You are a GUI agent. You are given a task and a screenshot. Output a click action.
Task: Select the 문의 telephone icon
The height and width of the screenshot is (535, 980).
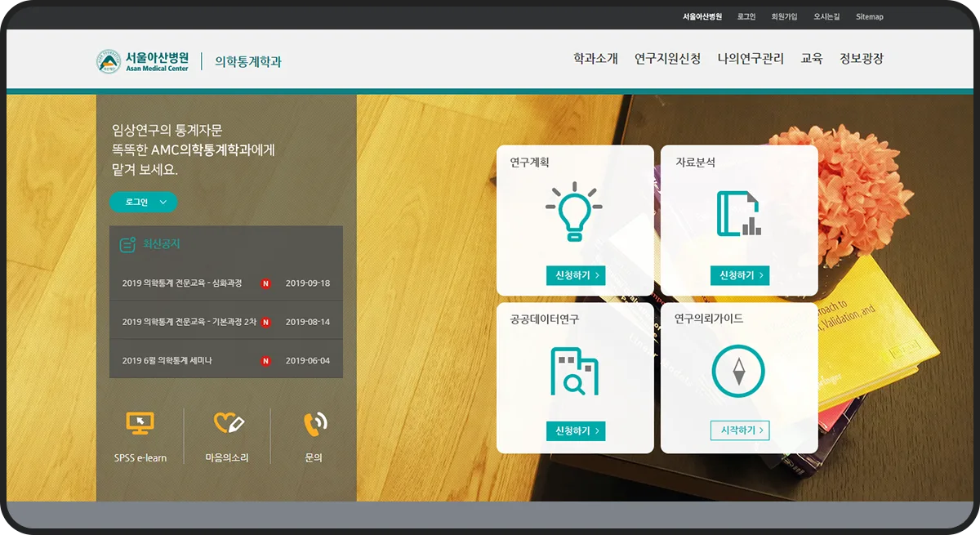click(313, 422)
